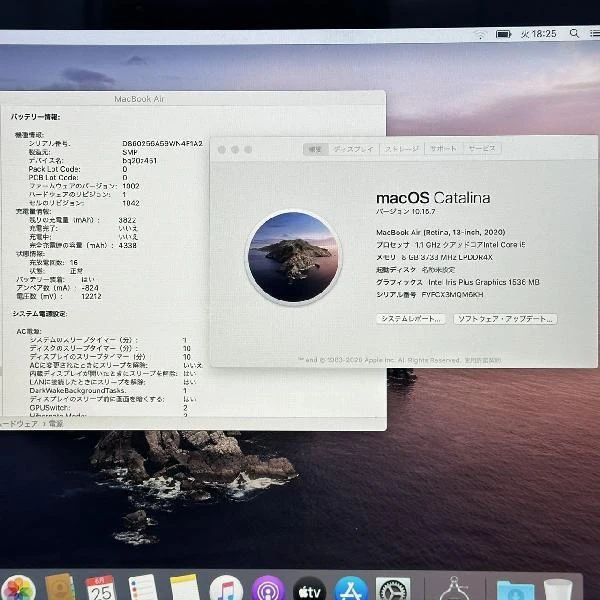Minimize the About This Mac window
The image size is (600, 600).
[x=235, y=150]
